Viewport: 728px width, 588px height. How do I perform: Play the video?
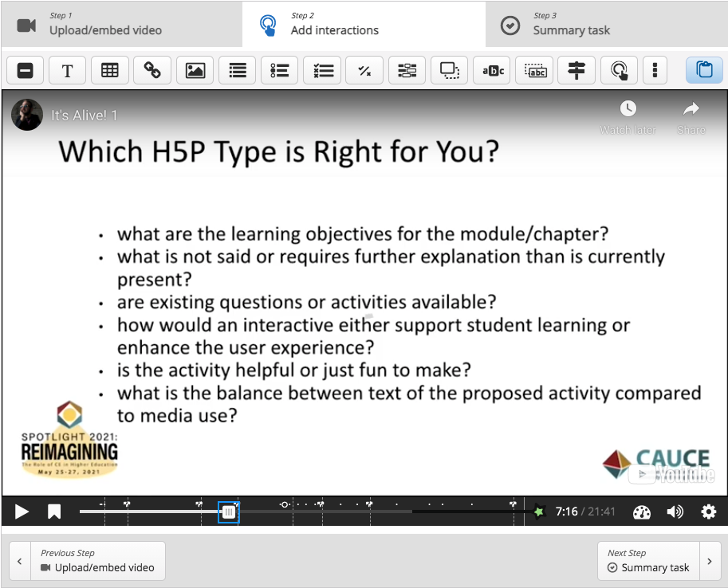pos(22,512)
